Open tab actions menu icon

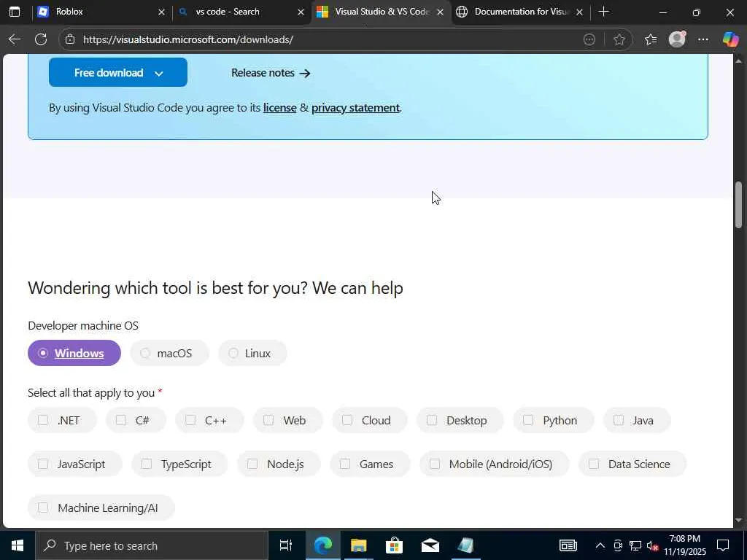pos(15,12)
